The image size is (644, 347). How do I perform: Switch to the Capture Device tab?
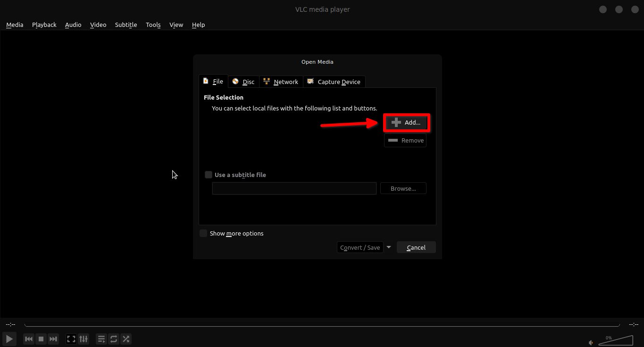pos(334,82)
